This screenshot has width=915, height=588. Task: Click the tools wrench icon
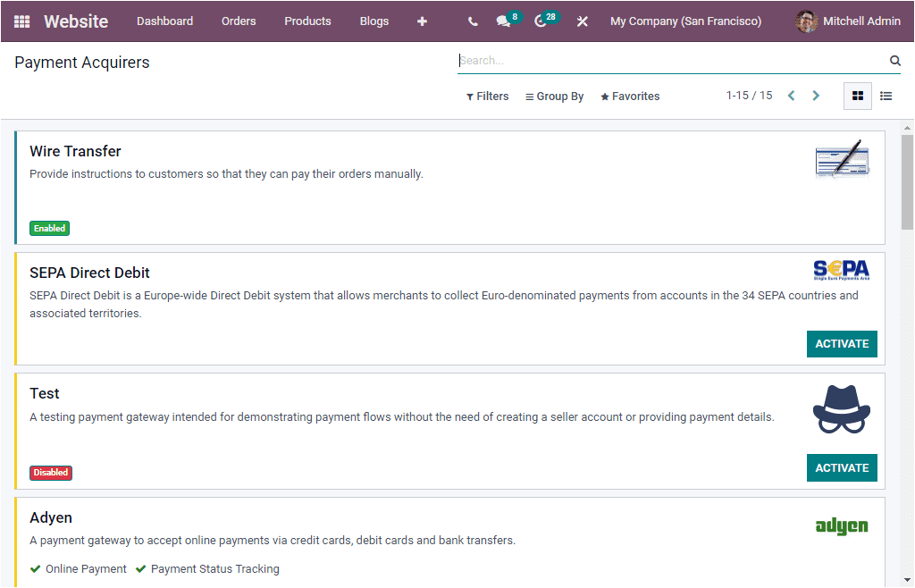pos(582,21)
